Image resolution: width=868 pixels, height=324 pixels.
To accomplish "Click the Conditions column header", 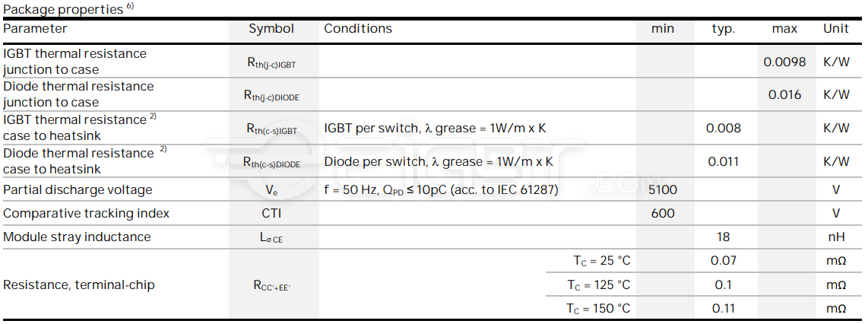I will point(358,29).
